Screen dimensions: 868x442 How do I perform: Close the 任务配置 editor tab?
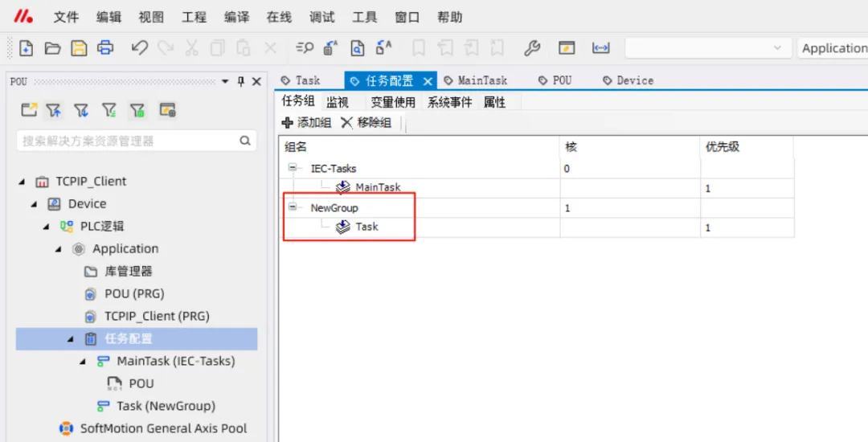coord(428,81)
